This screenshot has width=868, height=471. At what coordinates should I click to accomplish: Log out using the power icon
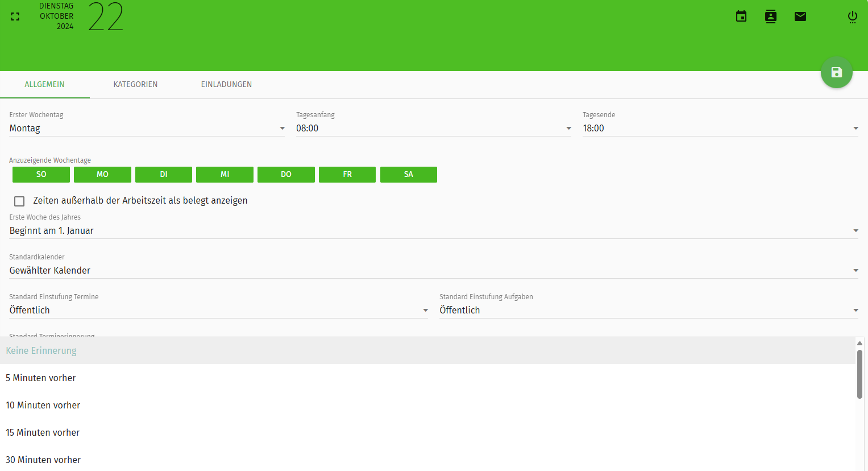tap(852, 16)
